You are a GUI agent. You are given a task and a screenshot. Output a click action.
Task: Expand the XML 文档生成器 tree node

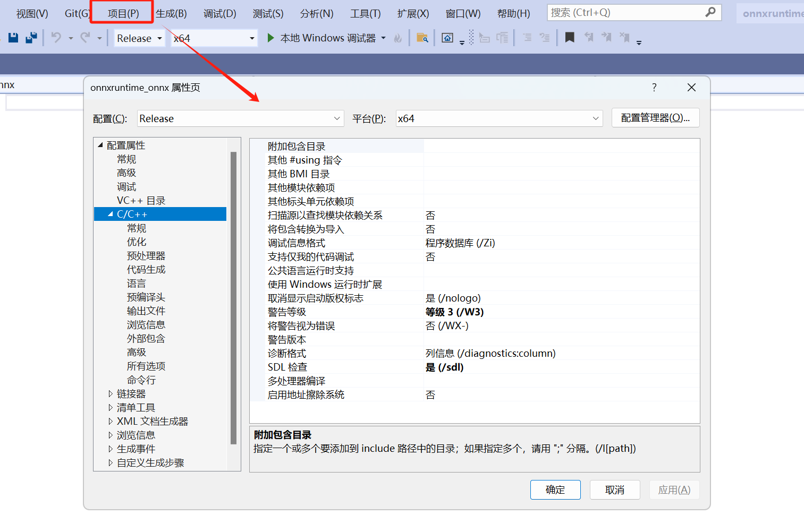pyautogui.click(x=111, y=421)
